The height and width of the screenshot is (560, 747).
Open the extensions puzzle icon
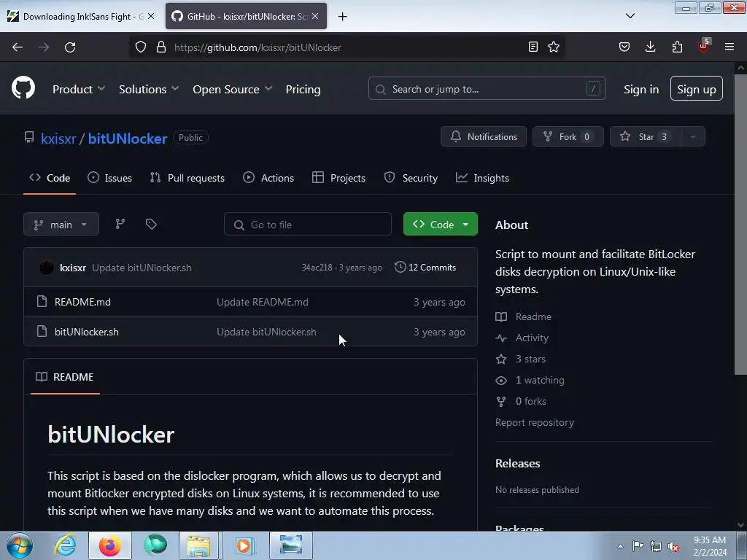[677, 47]
